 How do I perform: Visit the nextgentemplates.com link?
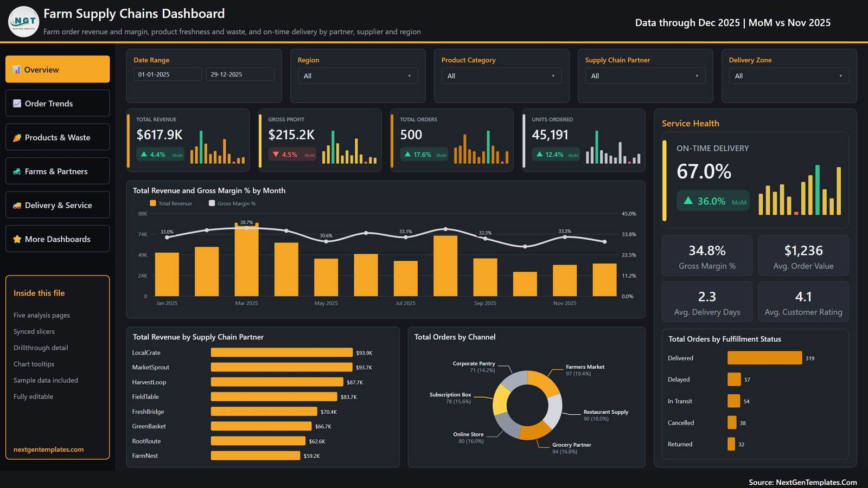49,450
